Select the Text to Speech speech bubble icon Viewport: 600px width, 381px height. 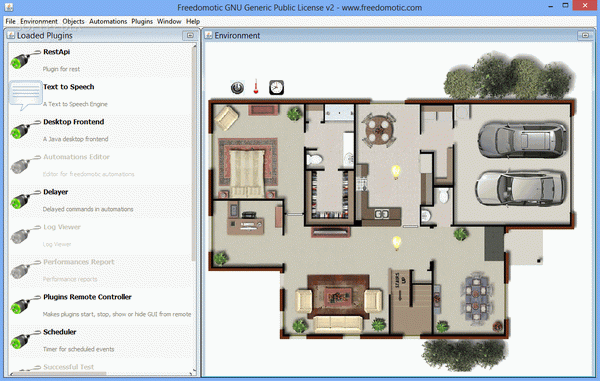(x=25, y=95)
